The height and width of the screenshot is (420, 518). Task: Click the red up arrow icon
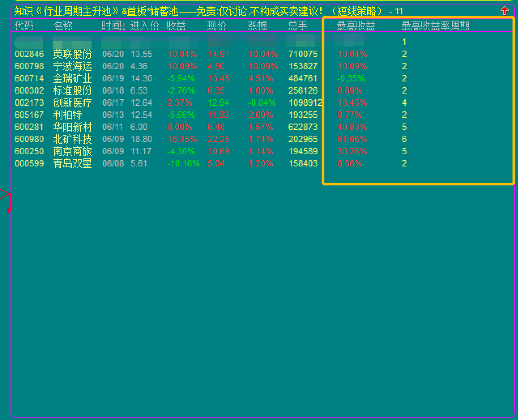click(x=504, y=11)
